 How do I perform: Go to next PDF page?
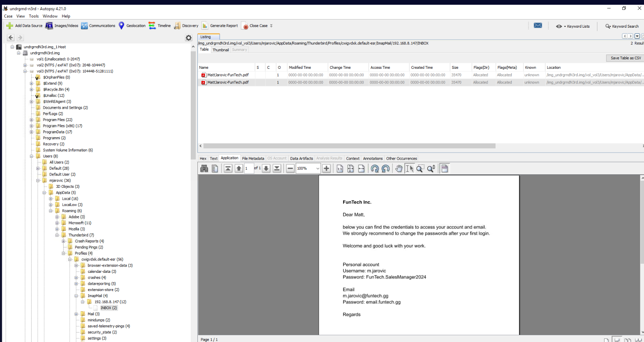click(x=266, y=168)
